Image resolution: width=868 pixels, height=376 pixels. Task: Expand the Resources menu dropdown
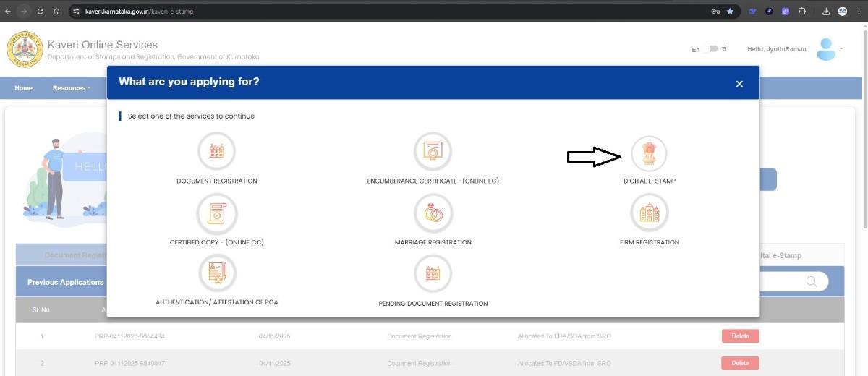(71, 88)
